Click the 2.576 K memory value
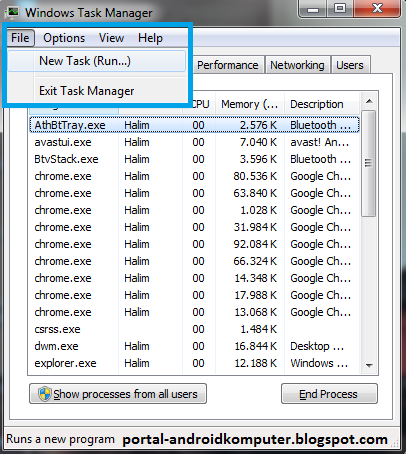Image resolution: width=406 pixels, height=454 pixels. [258, 125]
